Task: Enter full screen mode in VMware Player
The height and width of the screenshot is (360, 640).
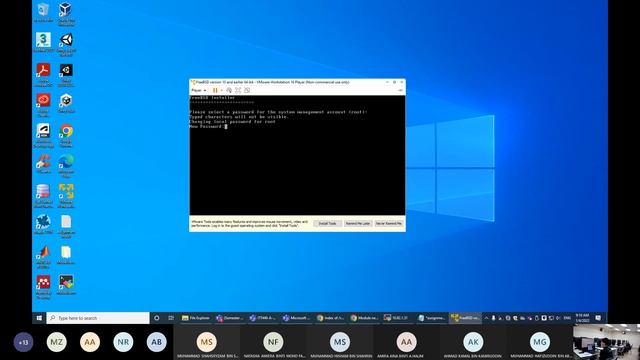Action: coord(238,90)
